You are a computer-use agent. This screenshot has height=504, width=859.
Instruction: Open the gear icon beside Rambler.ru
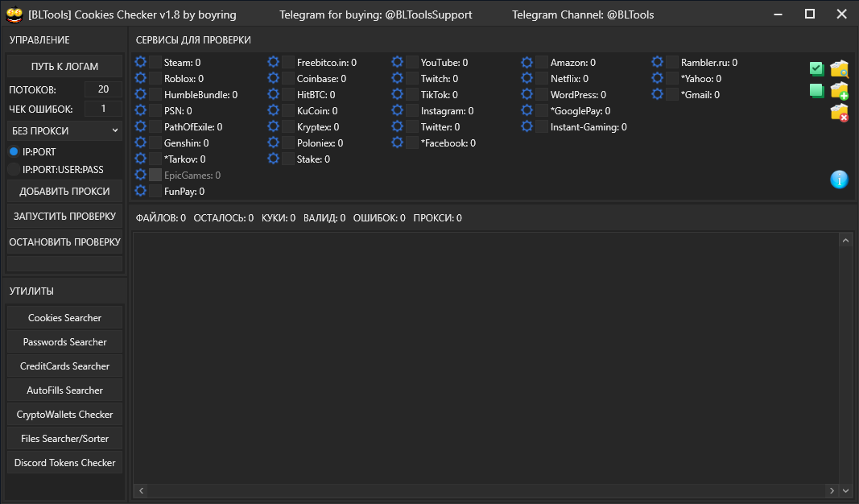click(x=658, y=62)
